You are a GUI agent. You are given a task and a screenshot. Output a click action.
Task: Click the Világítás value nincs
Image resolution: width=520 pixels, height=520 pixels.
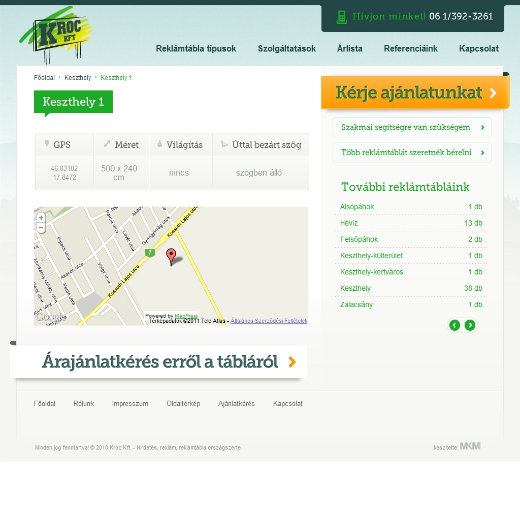[x=179, y=173]
